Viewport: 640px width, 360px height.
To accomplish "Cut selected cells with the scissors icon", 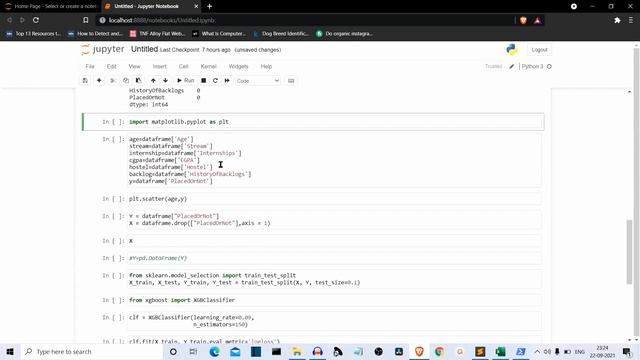I will 113,81.
